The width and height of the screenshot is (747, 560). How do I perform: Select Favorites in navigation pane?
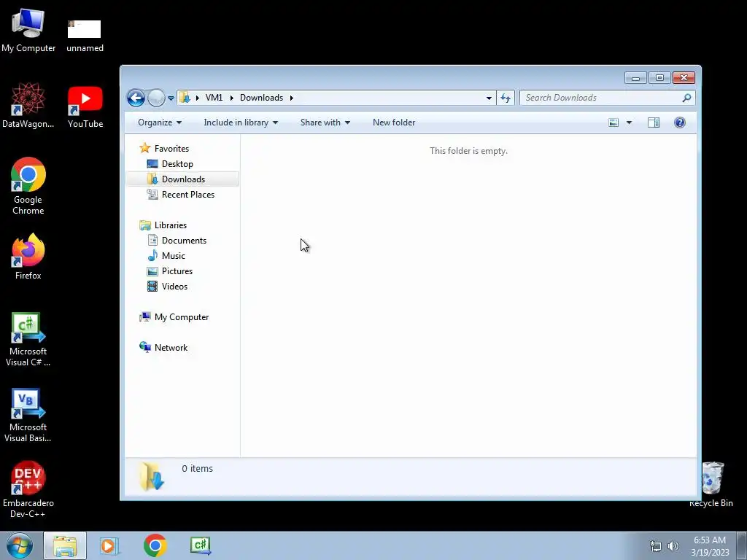click(171, 149)
